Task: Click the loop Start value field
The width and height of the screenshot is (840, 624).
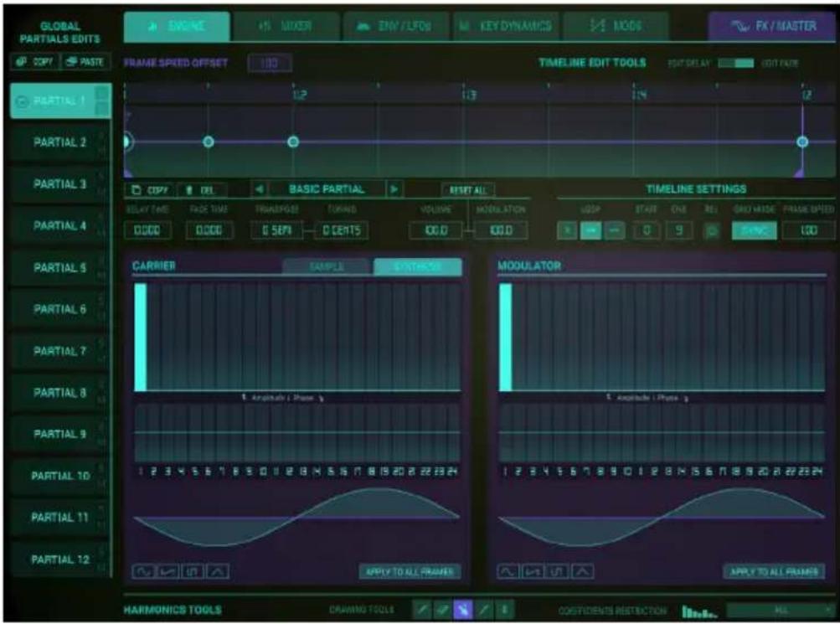Action: [646, 231]
